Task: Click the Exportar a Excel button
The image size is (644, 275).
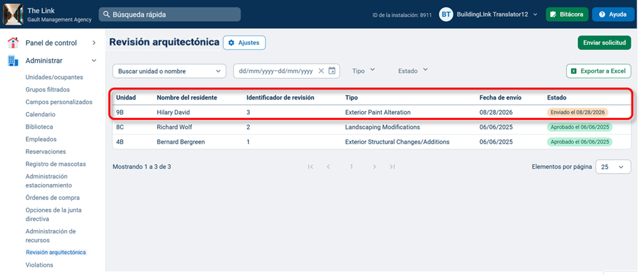Action: pyautogui.click(x=598, y=71)
